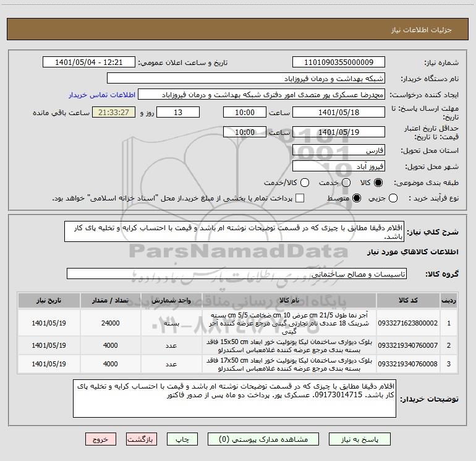Click the توضیحات خریدار text area
Screen dimensions: 476x461
(234, 399)
